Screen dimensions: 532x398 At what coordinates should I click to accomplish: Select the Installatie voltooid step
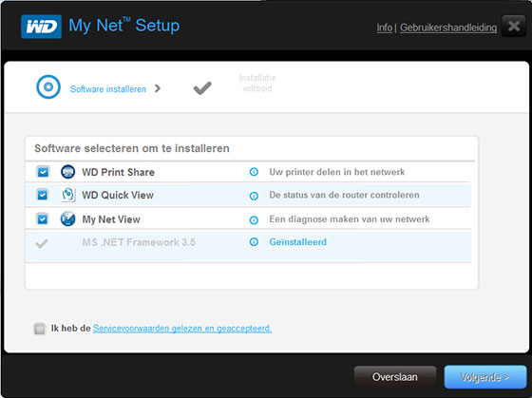[x=257, y=84]
